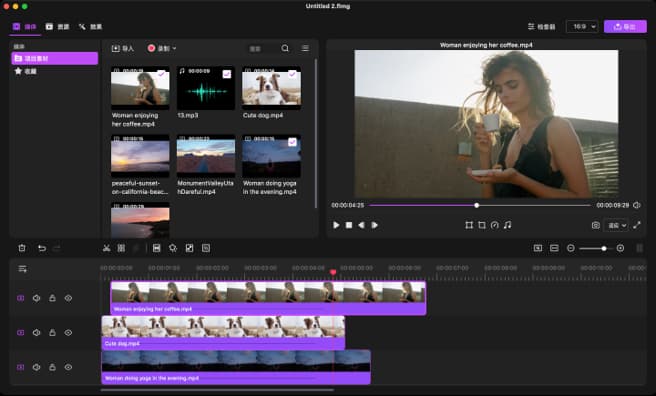656x396 pixels.
Task: Click the red timeline playhead marker
Action: 333,272
